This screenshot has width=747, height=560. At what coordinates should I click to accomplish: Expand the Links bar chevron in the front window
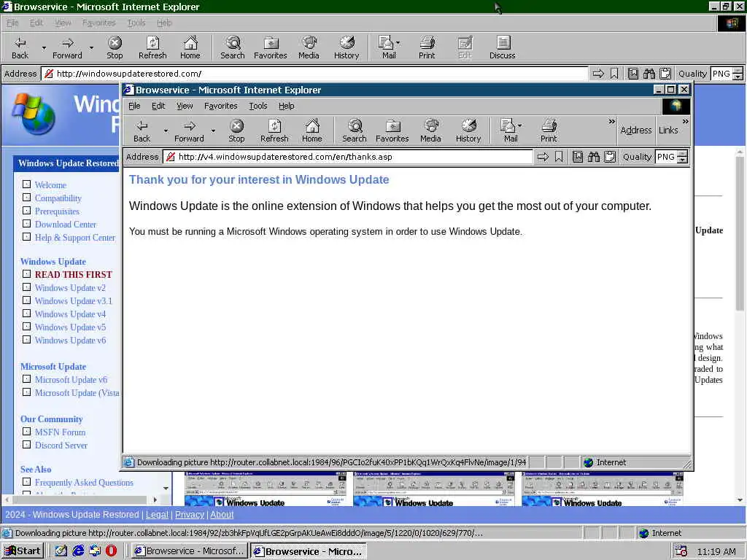pos(685,122)
